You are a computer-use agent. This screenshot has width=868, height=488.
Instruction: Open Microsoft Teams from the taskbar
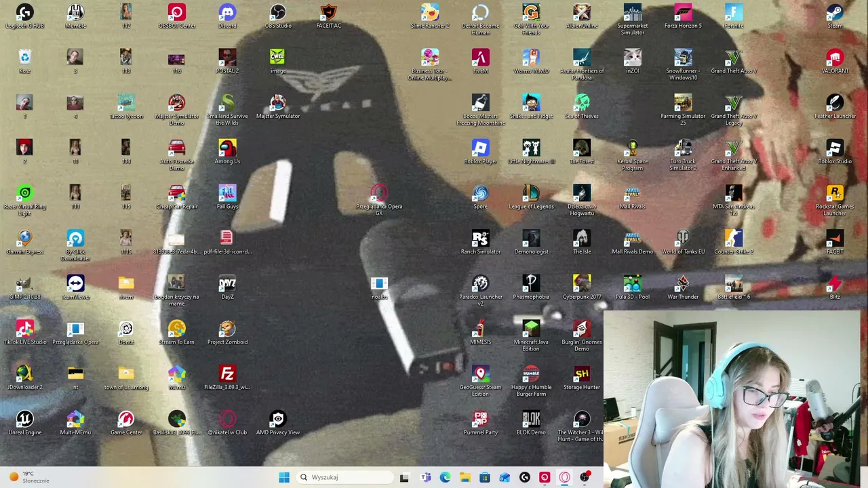(x=425, y=477)
